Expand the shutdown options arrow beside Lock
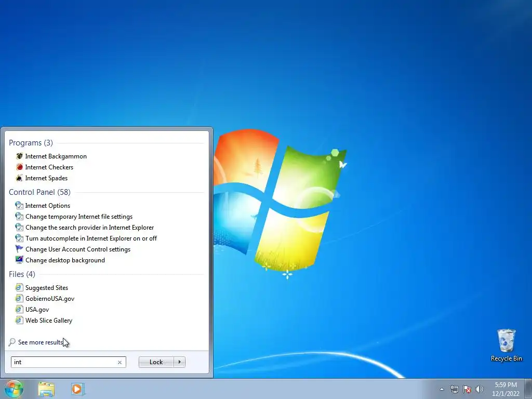The height and width of the screenshot is (399, 532). pyautogui.click(x=179, y=362)
